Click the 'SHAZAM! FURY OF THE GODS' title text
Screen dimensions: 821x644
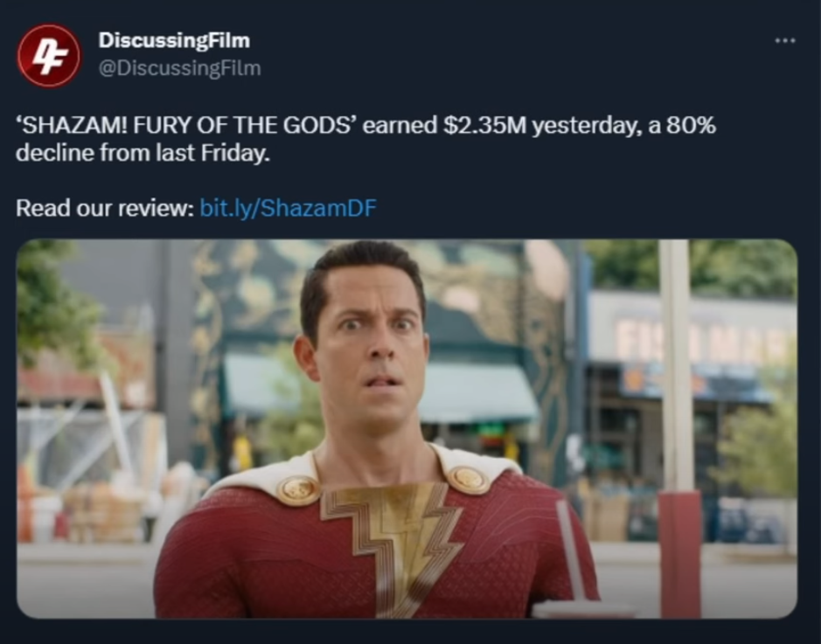pyautogui.click(x=187, y=126)
